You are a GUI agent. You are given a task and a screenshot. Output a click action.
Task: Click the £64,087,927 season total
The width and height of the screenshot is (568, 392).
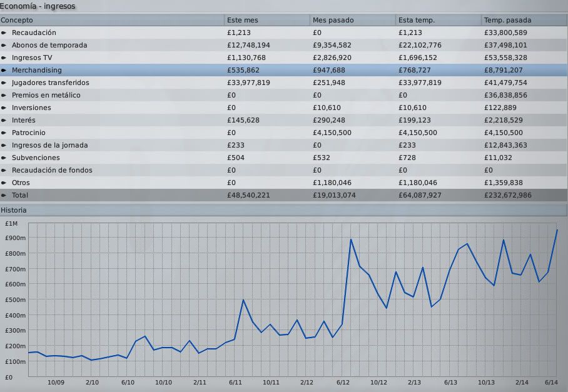420,195
